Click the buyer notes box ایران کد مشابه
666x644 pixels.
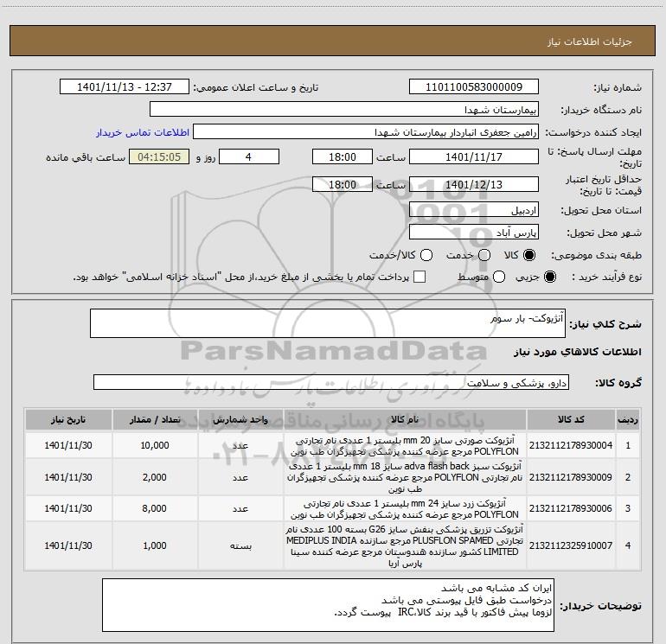(x=328, y=604)
